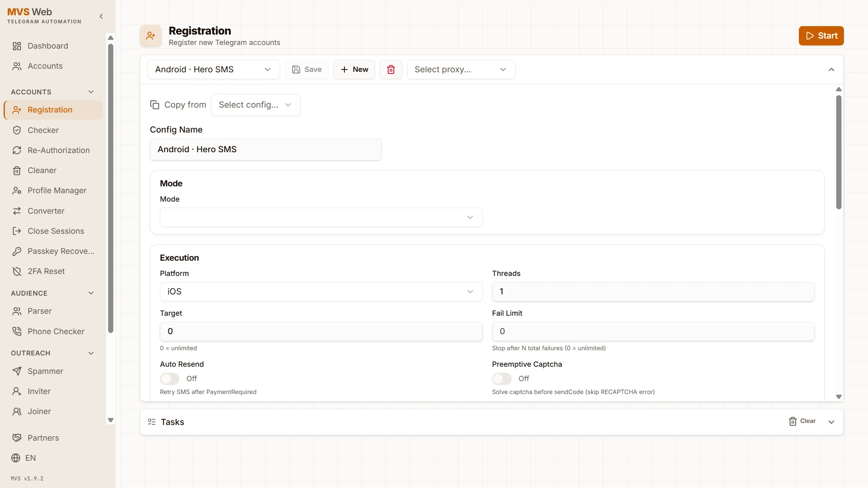Click the Dashboard grid icon
This screenshot has width=868, height=488.
click(17, 46)
